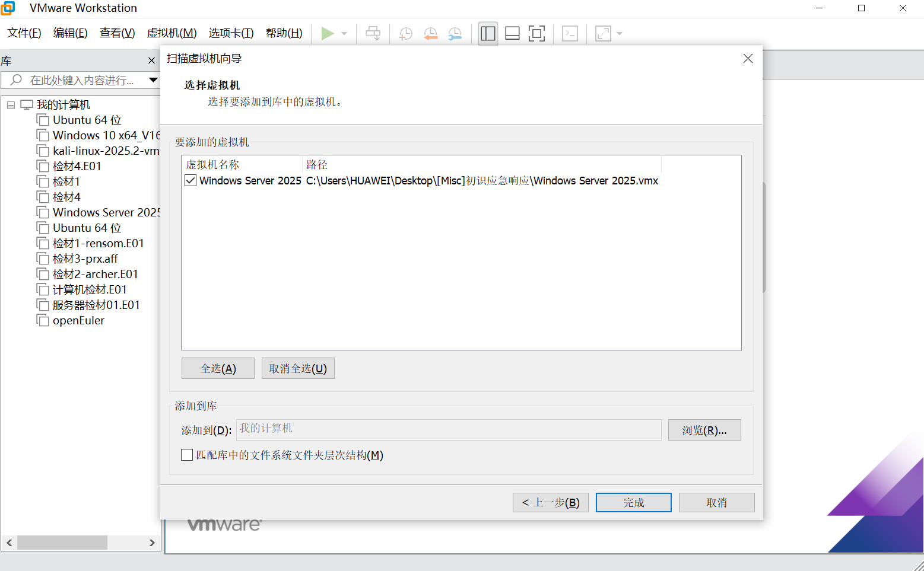
Task: Click the VM icon next to 检材4.E01
Action: [43, 166]
